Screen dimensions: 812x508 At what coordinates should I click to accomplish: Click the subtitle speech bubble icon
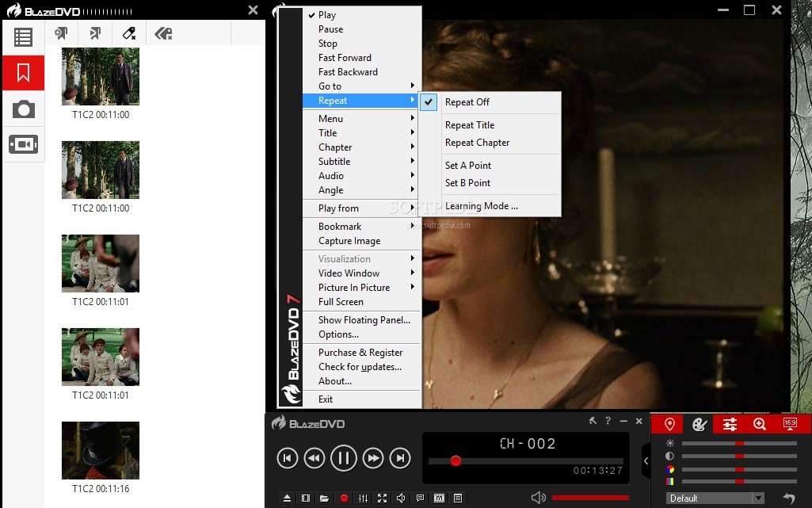(x=420, y=498)
